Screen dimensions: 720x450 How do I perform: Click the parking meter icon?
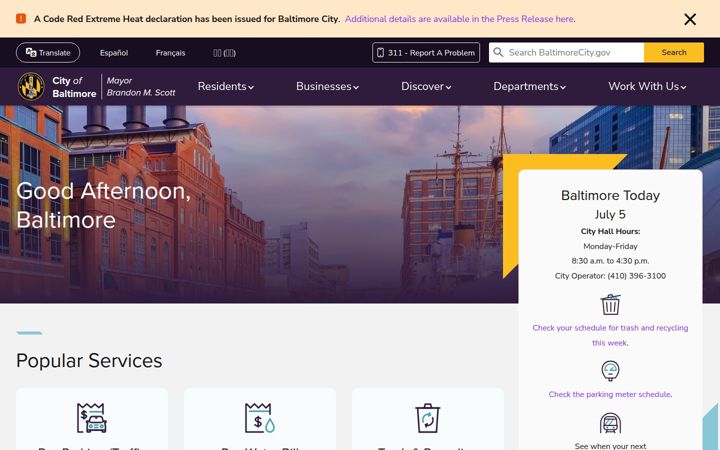pos(610,371)
